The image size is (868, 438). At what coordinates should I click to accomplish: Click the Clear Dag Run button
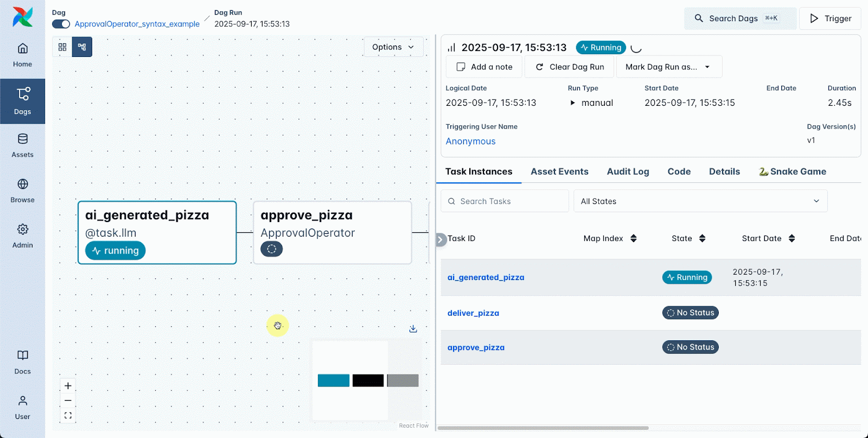tap(570, 67)
